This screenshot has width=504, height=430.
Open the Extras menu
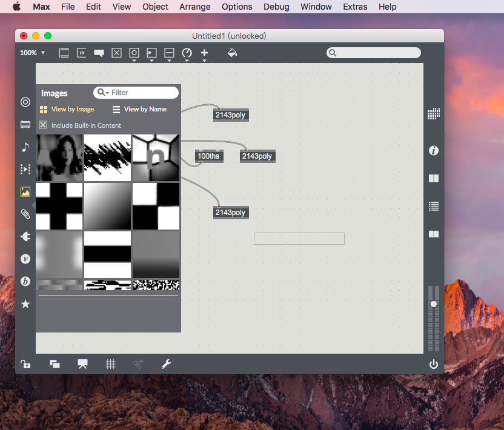(x=355, y=7)
